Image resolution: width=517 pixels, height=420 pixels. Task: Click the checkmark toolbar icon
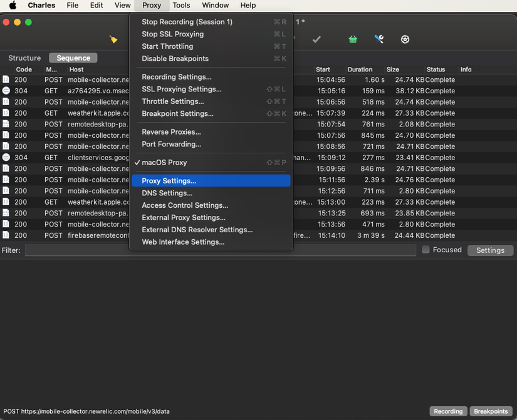(316, 39)
